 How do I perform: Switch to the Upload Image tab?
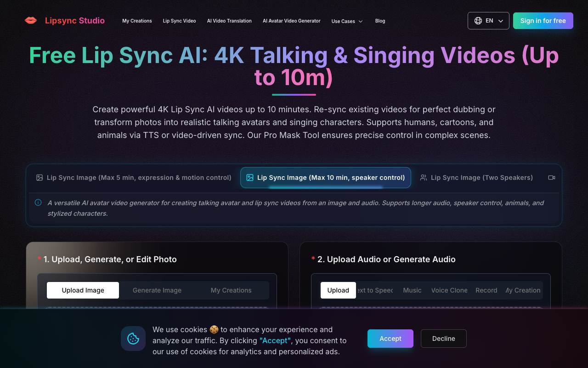(x=83, y=290)
